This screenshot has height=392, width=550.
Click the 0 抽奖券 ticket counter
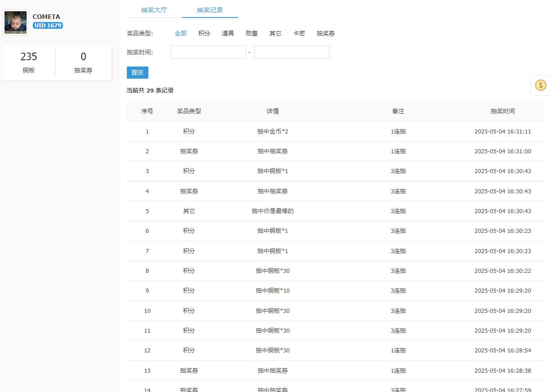[x=83, y=62]
